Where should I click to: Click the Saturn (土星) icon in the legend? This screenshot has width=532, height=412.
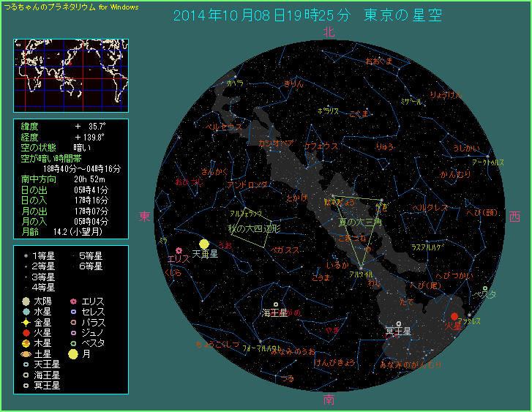[26, 353]
